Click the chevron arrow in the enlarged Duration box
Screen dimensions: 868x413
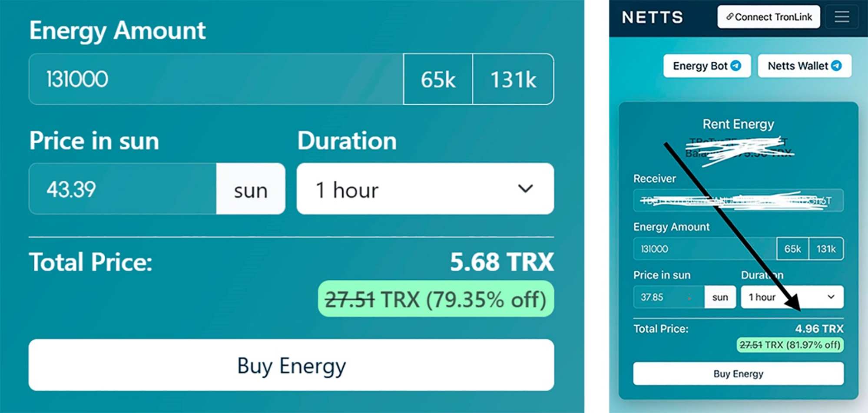pos(525,189)
